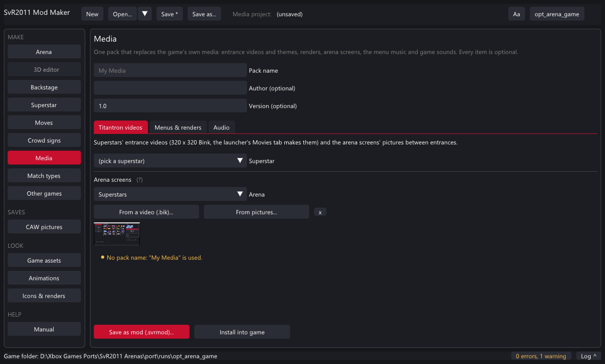
Task: Open the Menus & renders tab
Action: point(178,127)
